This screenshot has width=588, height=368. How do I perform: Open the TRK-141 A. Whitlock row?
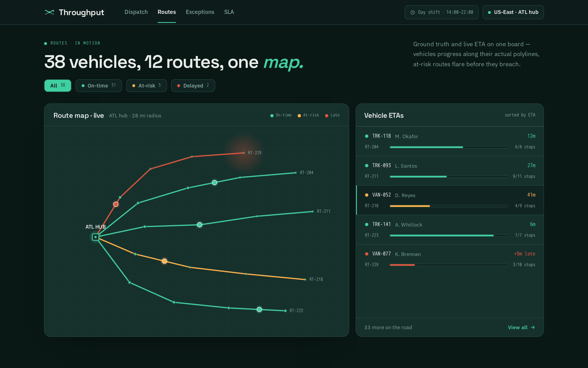click(x=450, y=230)
